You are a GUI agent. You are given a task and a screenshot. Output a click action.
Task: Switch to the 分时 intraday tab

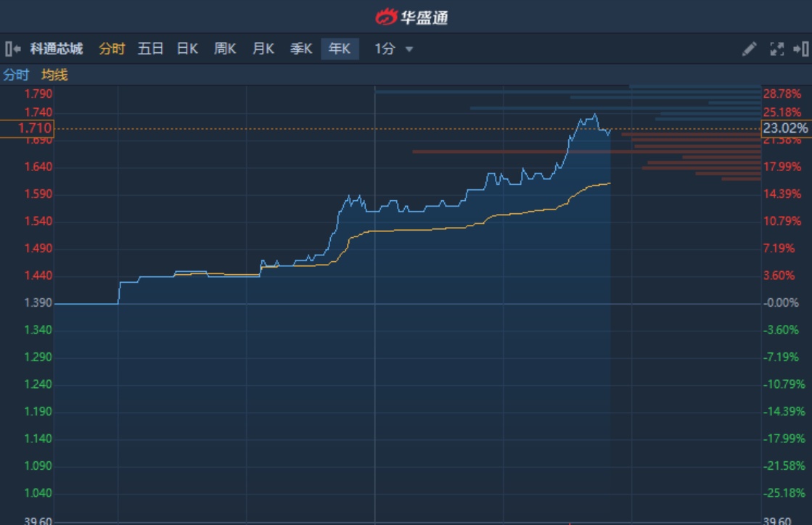112,49
